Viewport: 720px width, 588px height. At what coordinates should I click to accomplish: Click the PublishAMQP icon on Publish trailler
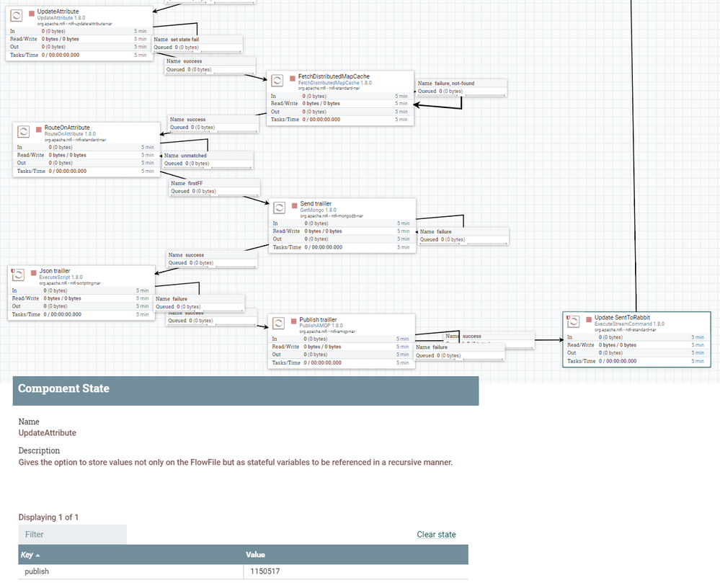(x=280, y=324)
